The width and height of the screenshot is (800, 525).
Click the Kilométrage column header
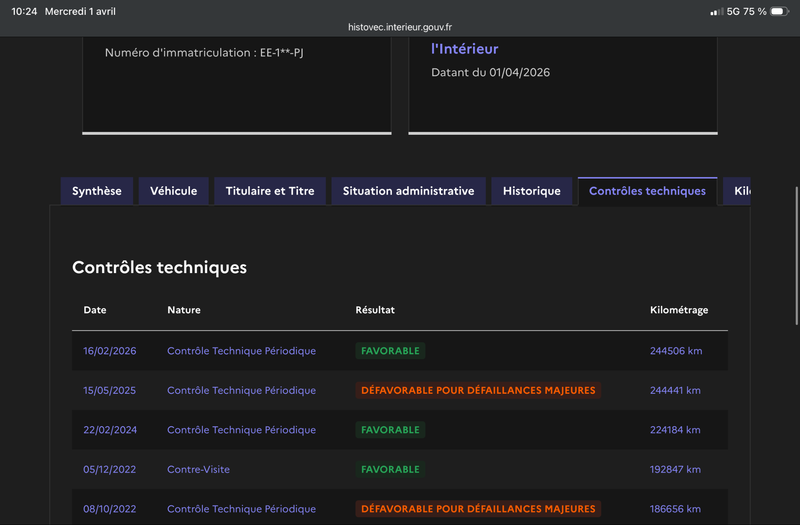(679, 310)
